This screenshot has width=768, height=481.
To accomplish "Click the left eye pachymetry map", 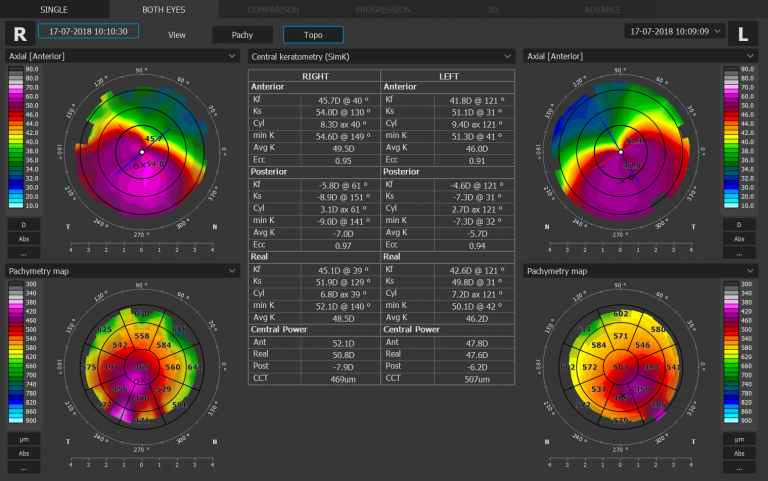I will coord(621,367).
